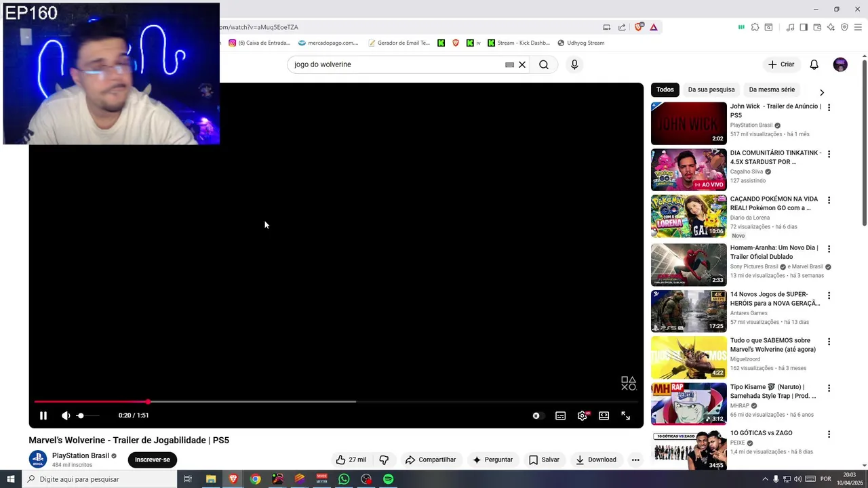Open Leo AI sparkle icon

(x=831, y=27)
